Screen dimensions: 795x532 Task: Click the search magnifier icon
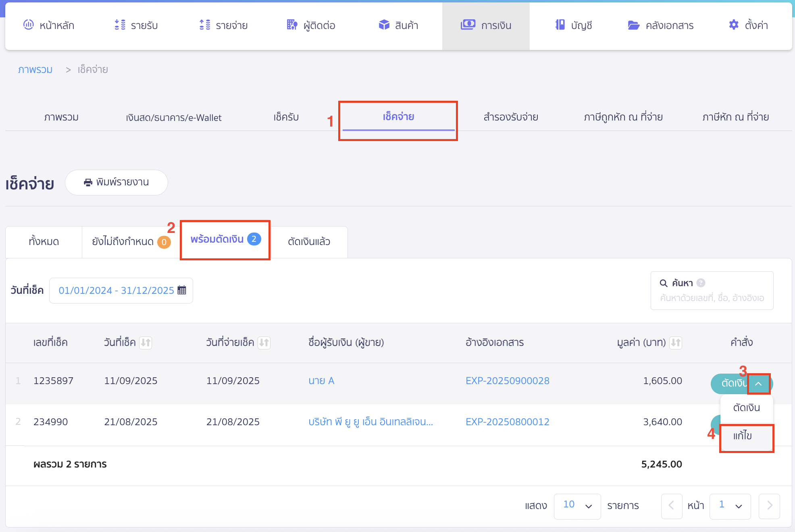[664, 283]
